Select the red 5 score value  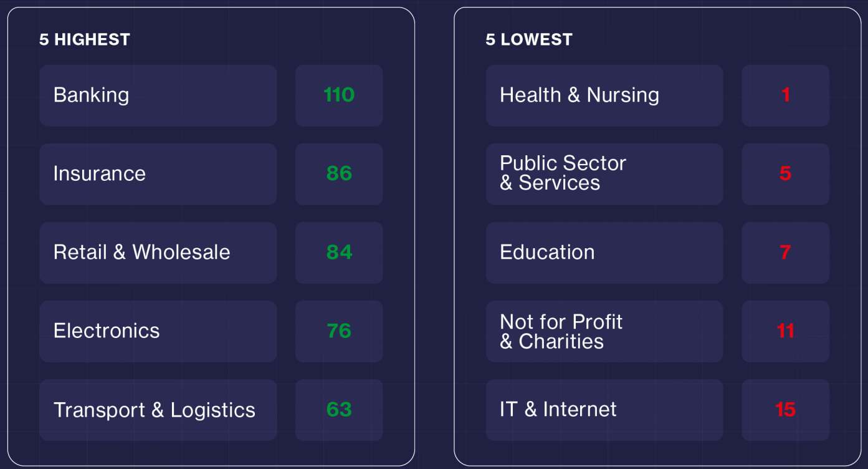coord(785,174)
